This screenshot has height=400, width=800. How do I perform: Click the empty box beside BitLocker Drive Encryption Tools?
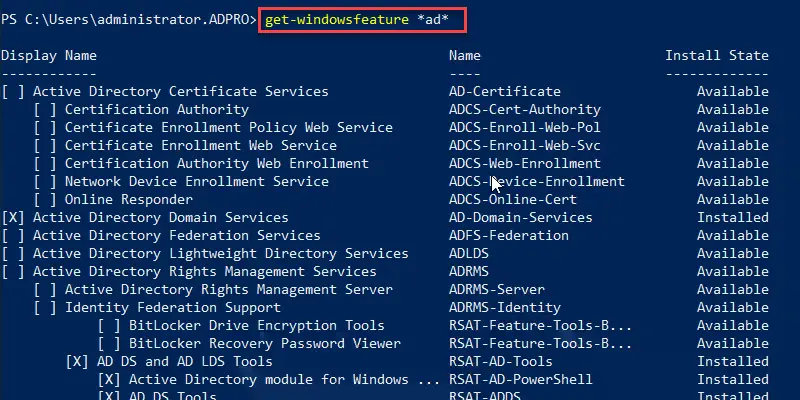pyautogui.click(x=109, y=326)
